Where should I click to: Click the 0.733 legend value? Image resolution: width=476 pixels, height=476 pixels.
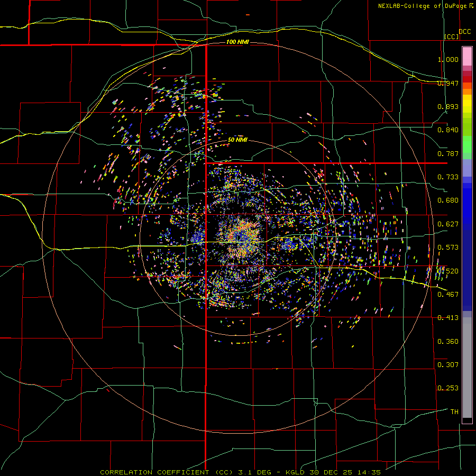pos(448,177)
